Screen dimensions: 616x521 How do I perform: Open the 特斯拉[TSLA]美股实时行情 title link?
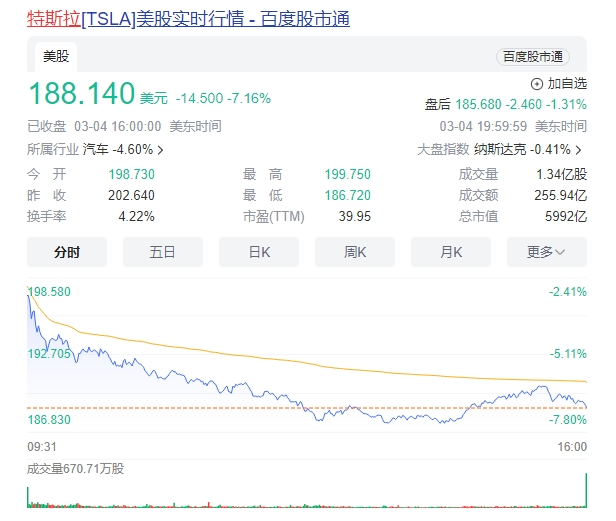pos(188,19)
